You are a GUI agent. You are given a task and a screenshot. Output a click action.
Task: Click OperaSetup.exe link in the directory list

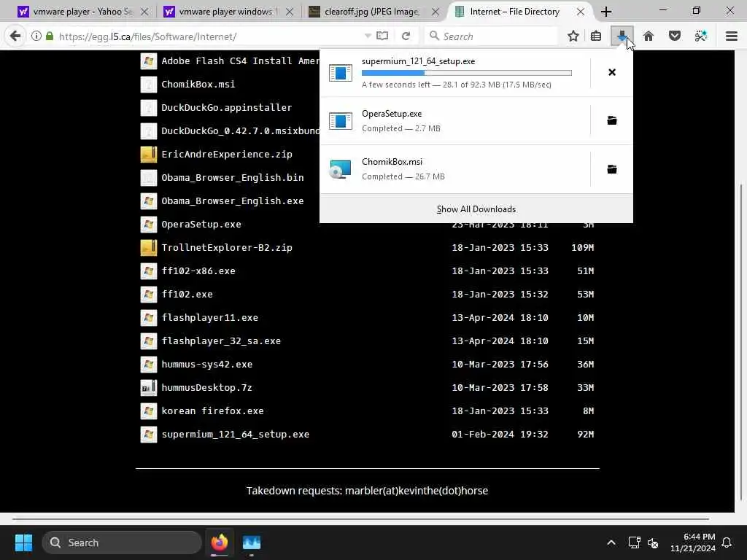tap(201, 225)
